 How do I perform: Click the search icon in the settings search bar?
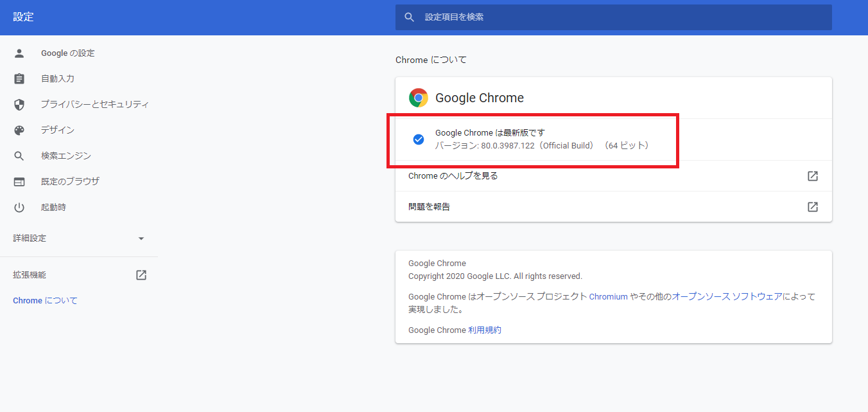click(x=409, y=17)
